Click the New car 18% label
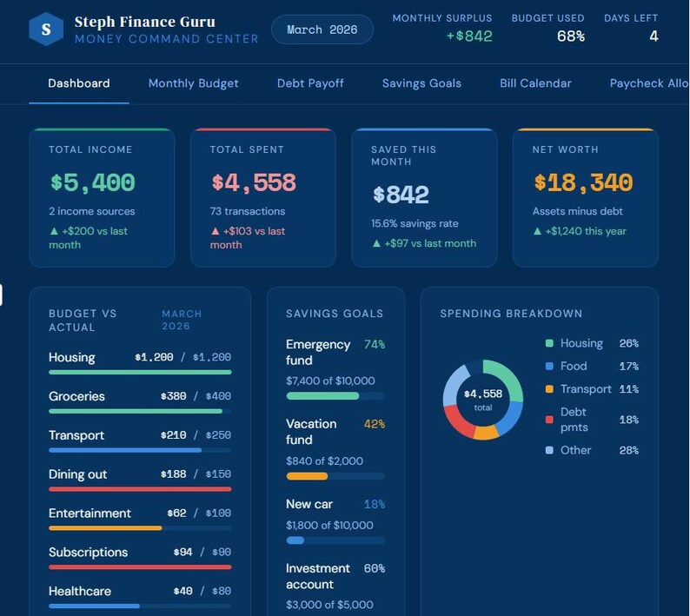Image resolution: width=690 pixels, height=616 pixels. (x=375, y=504)
